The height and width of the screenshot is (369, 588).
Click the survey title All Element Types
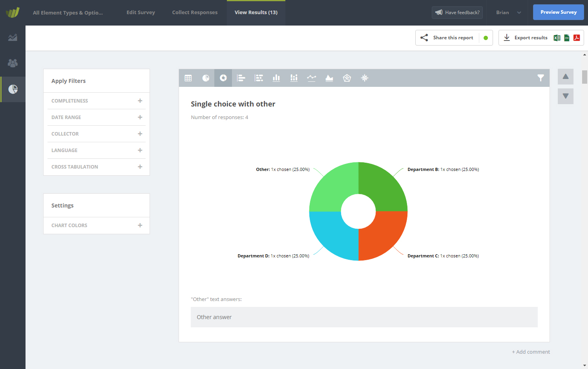[x=68, y=13]
